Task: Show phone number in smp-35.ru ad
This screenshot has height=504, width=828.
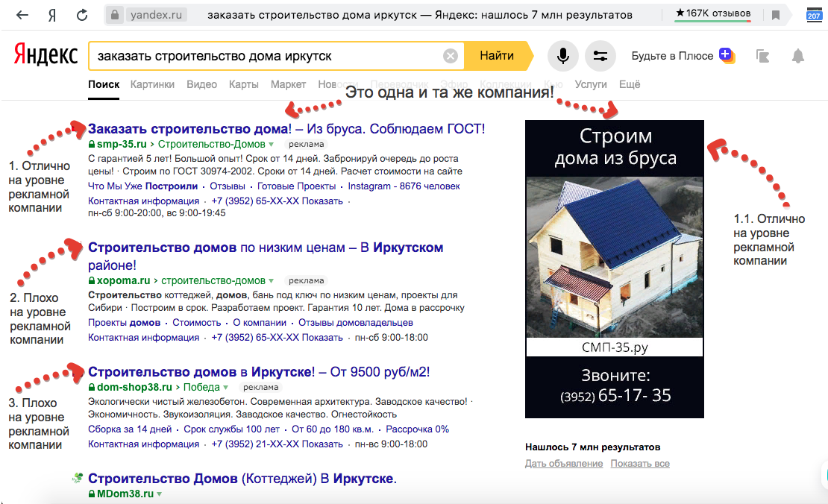Action: point(277,201)
